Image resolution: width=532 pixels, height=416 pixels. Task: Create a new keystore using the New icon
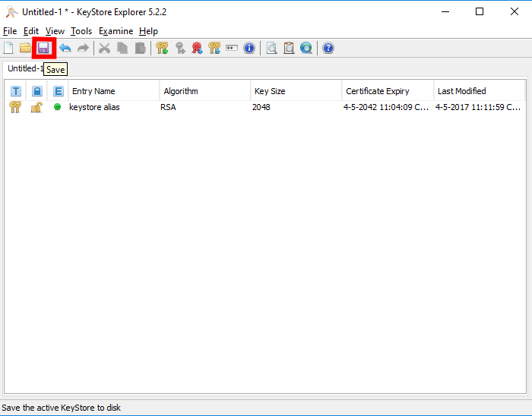coord(8,48)
